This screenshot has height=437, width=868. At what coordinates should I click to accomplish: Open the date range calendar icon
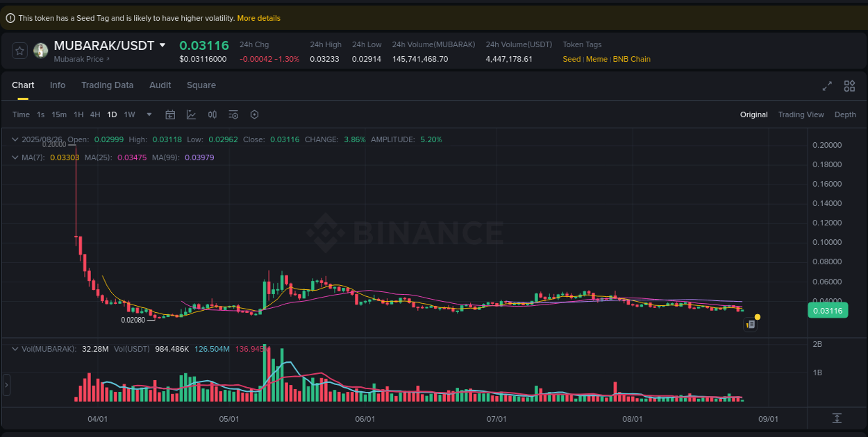pos(170,114)
